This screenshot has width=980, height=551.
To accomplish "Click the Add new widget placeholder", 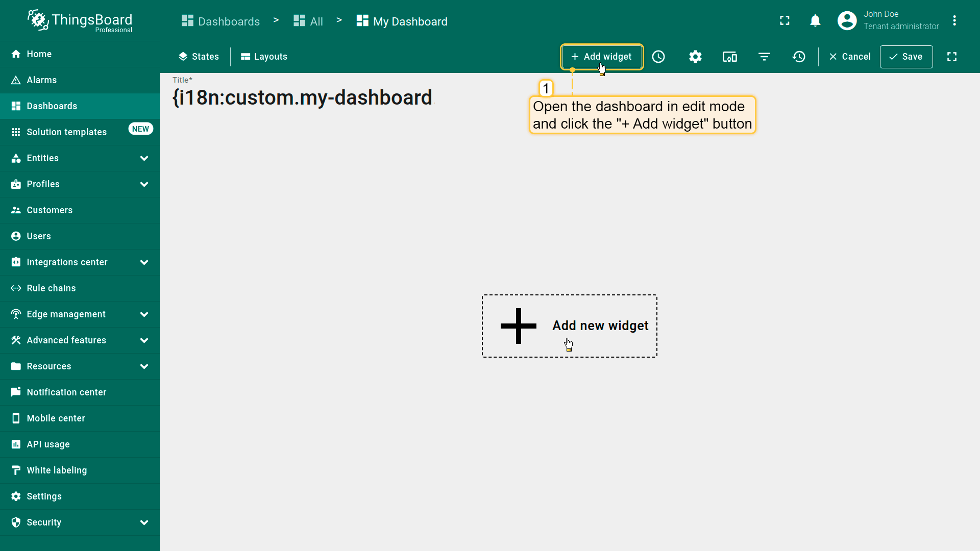I will coord(569,326).
